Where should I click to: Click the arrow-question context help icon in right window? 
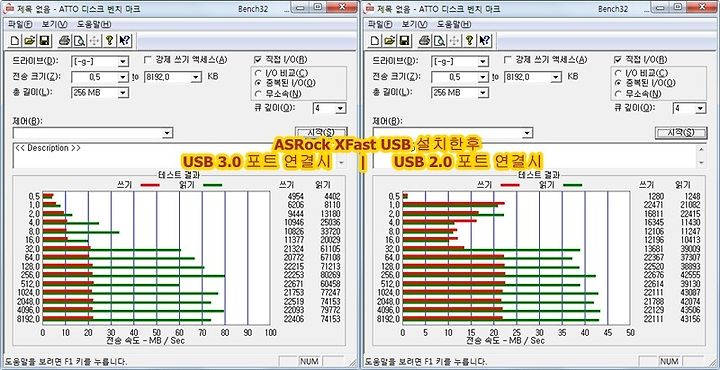pyautogui.click(x=484, y=41)
